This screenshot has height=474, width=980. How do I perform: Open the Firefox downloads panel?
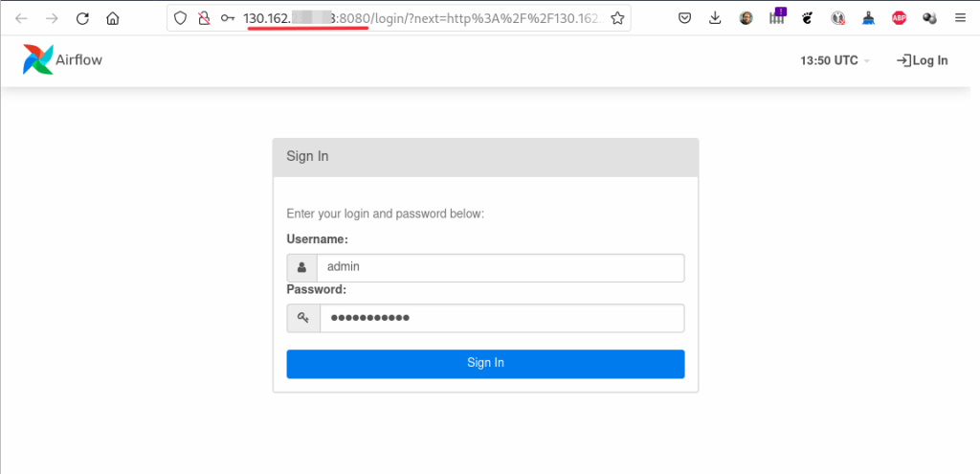pos(716,18)
